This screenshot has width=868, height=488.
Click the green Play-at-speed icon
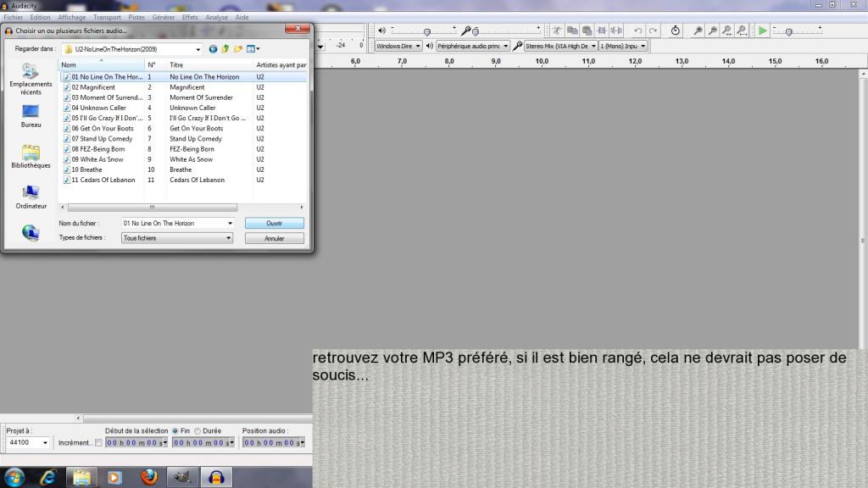pos(763,31)
